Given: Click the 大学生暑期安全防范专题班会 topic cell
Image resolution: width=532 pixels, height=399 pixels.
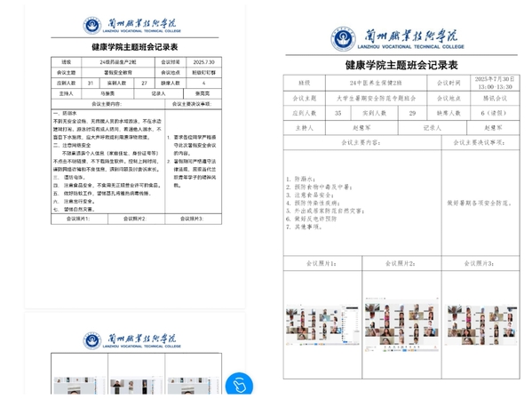Looking at the screenshot, I should pyautogui.click(x=376, y=99).
